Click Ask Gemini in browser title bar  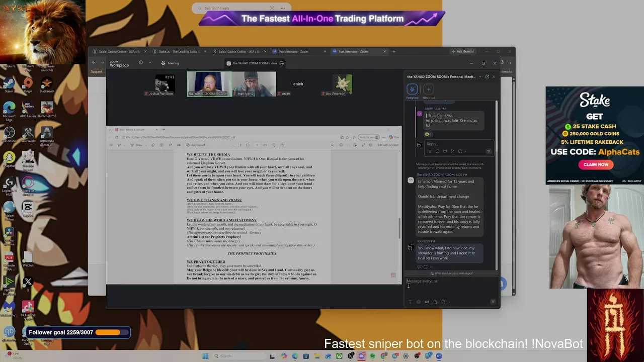click(462, 52)
